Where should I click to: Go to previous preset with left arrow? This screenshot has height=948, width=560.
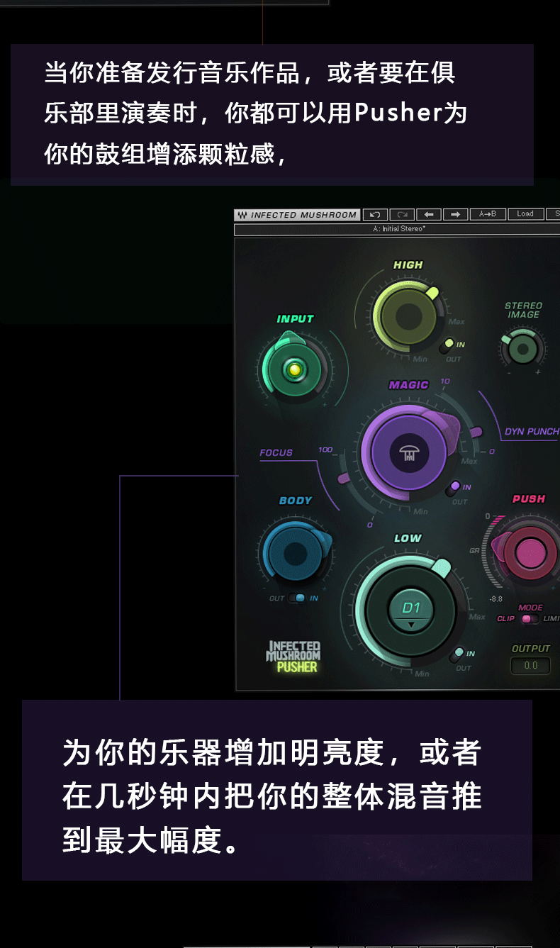pos(429,214)
